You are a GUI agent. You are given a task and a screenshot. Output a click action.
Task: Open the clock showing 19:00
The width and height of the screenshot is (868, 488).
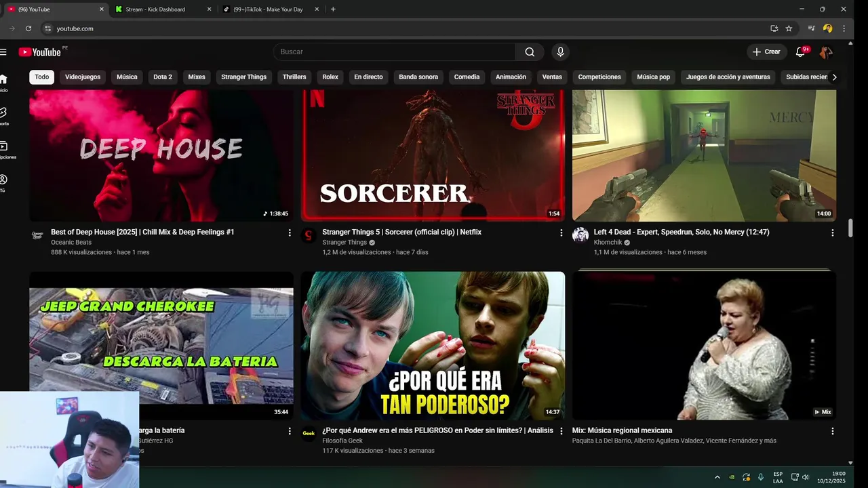click(x=831, y=477)
